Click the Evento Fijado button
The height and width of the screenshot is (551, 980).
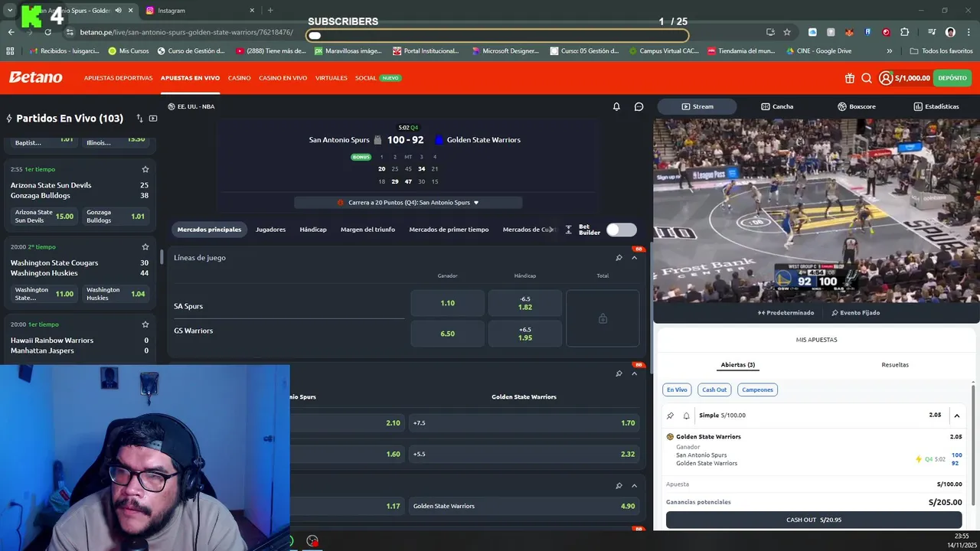point(855,312)
